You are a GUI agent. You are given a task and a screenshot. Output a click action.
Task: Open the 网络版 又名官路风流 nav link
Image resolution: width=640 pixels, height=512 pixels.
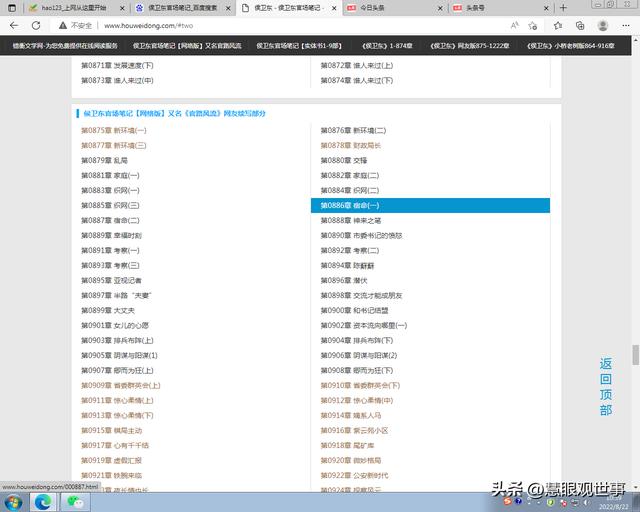pos(187,46)
